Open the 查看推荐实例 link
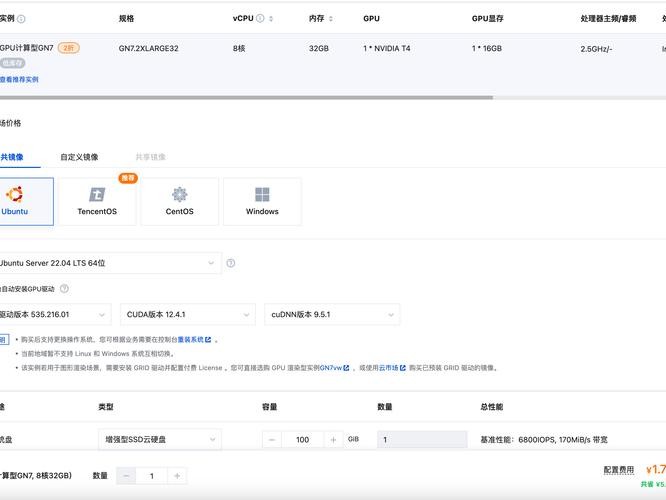Image resolution: width=666 pixels, height=500 pixels. point(19,79)
